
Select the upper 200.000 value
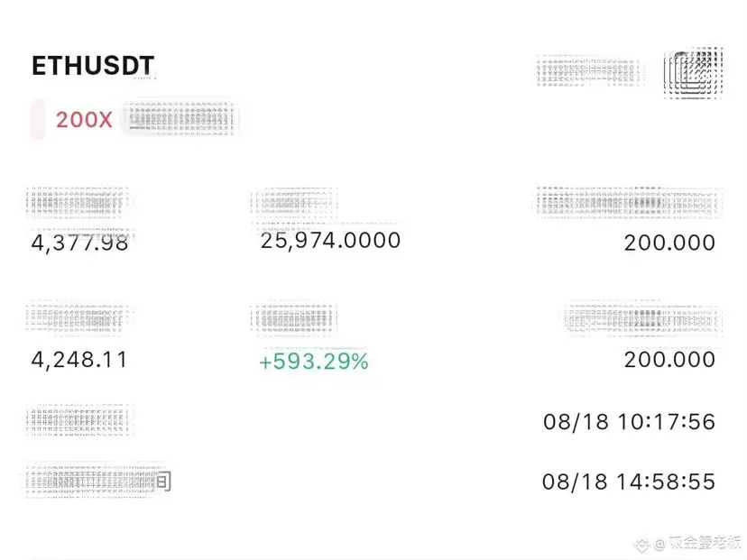click(x=669, y=243)
